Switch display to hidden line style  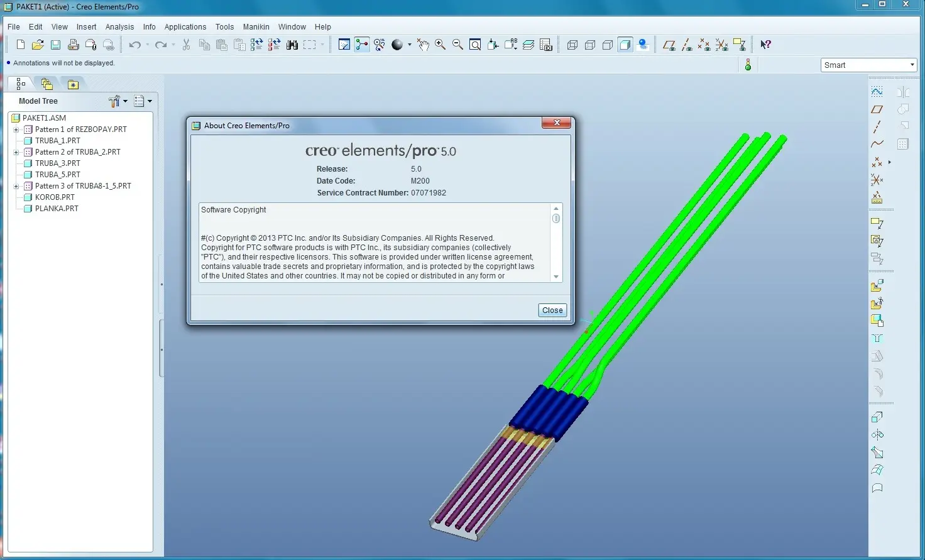(x=590, y=45)
